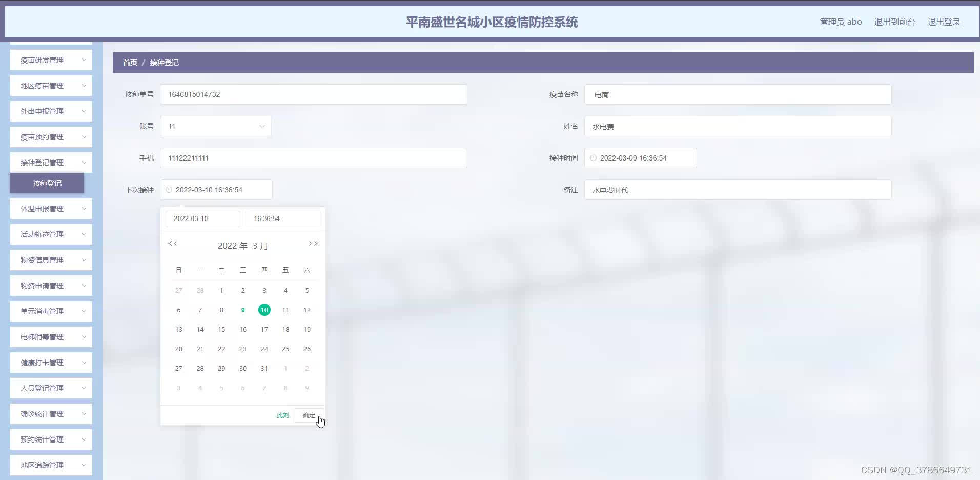Select March 23 in calendar

coord(243,349)
